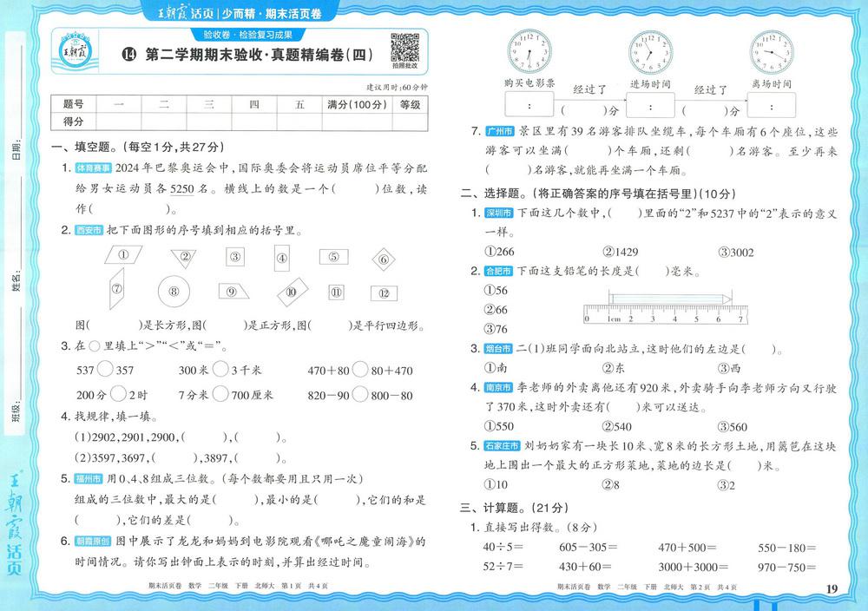The image size is (868, 611).
Task: Click the underlined number 5250
Action: coord(182,188)
